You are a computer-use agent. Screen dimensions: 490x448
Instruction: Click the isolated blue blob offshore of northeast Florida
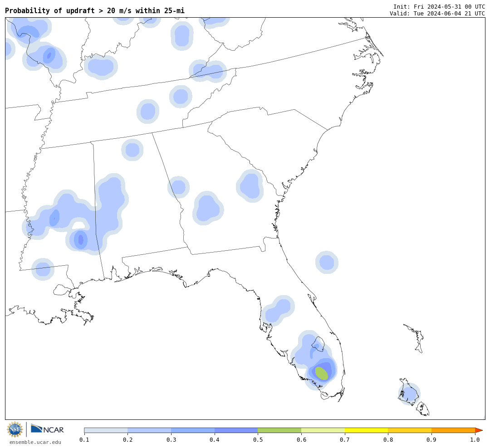327,263
